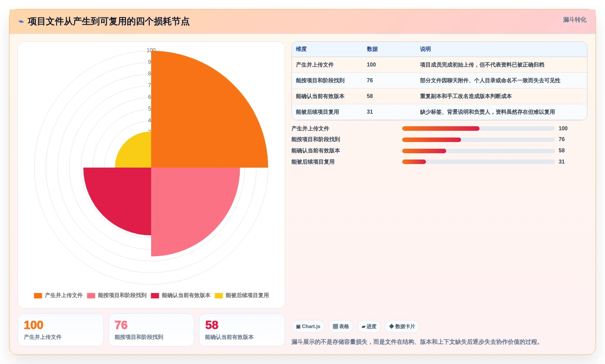Viewport: 605px width, 364px height.
Task: Open the 58 能确认当前有效版本 data card
Action: tap(242, 330)
